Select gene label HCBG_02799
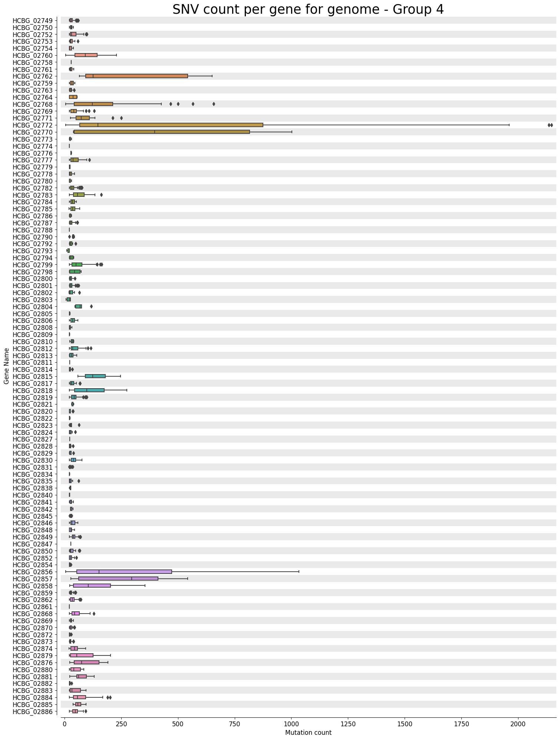 coord(30,265)
